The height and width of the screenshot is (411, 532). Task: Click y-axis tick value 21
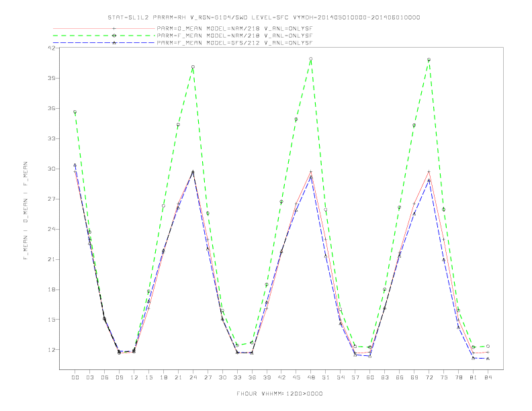pyautogui.click(x=52, y=259)
